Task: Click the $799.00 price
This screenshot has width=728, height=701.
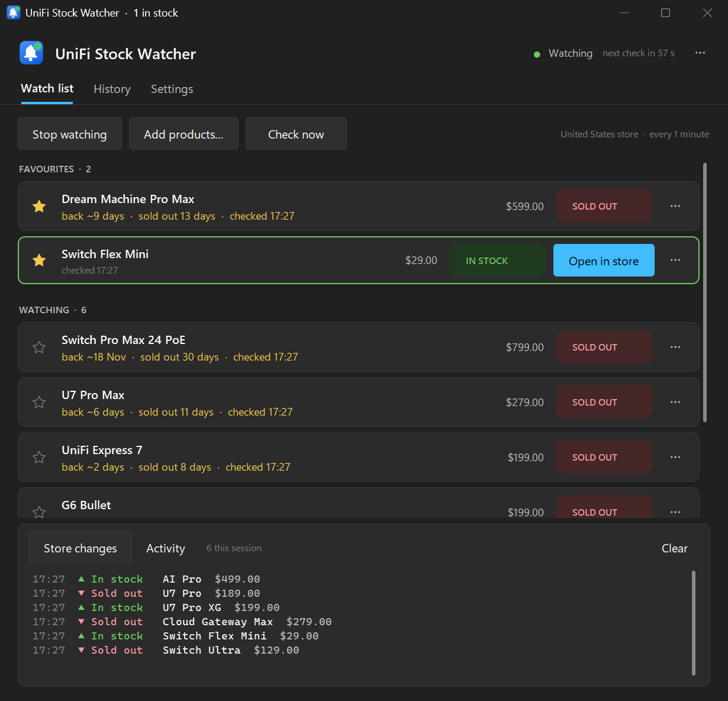Action: pyautogui.click(x=524, y=348)
